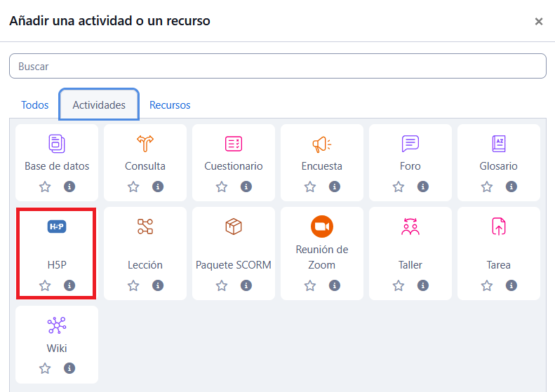This screenshot has height=392, width=555.
Task: Click the Buscar search field
Action: coord(277,67)
